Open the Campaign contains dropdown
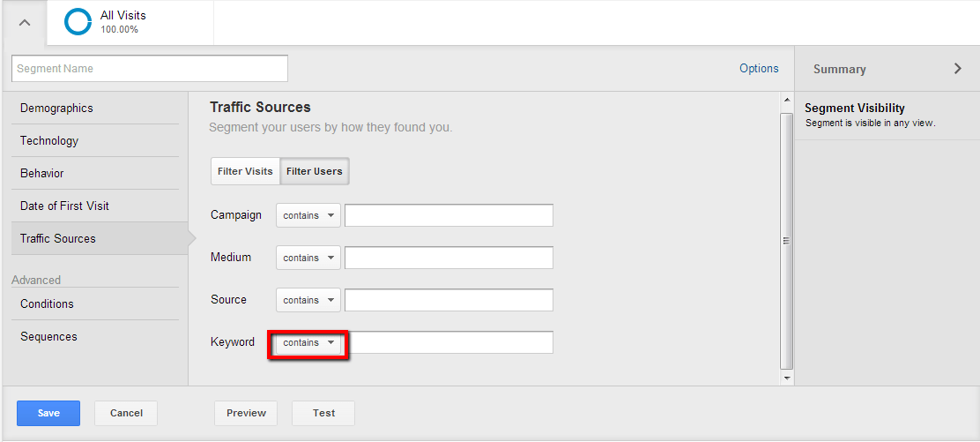The height and width of the screenshot is (442, 980). tap(308, 215)
